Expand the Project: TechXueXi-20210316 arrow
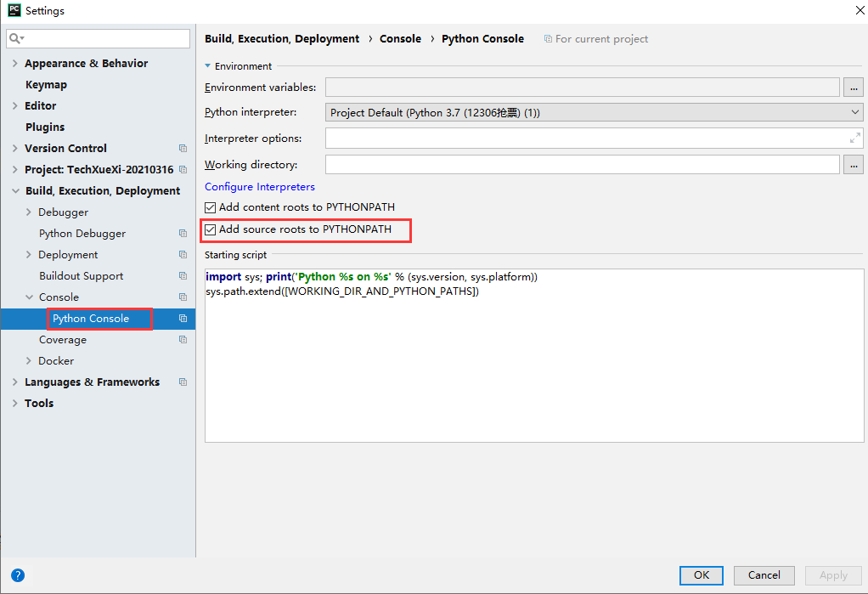This screenshot has height=594, width=868. pyautogui.click(x=15, y=170)
